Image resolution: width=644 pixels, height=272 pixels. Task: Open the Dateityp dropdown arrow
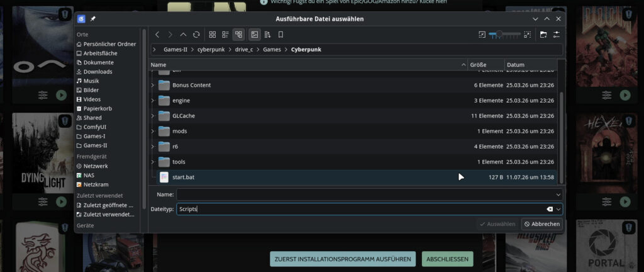(558, 209)
